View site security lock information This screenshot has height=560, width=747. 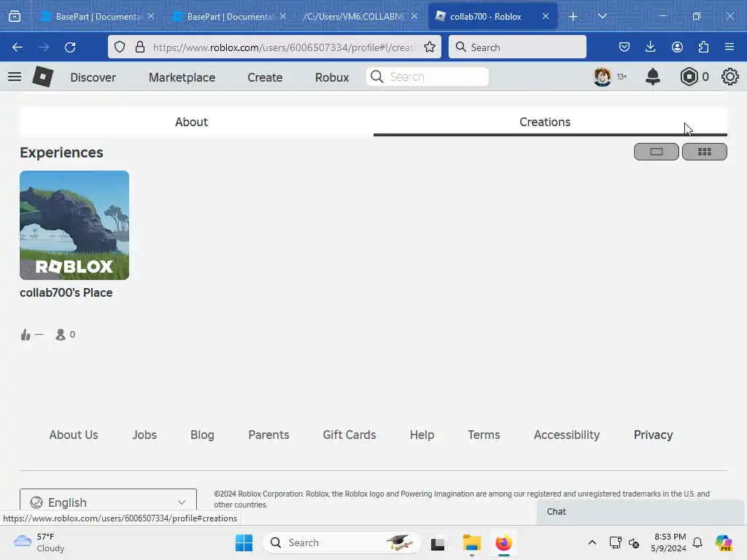pos(139,47)
